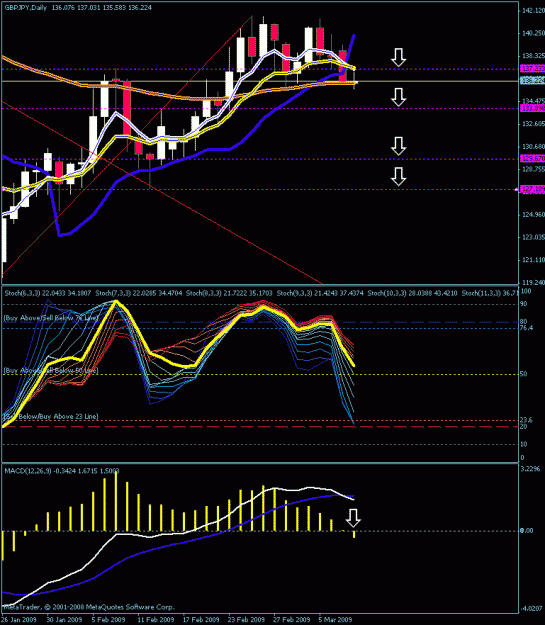
Task: Click the 138.325 price axis label
Action: [x=533, y=56]
